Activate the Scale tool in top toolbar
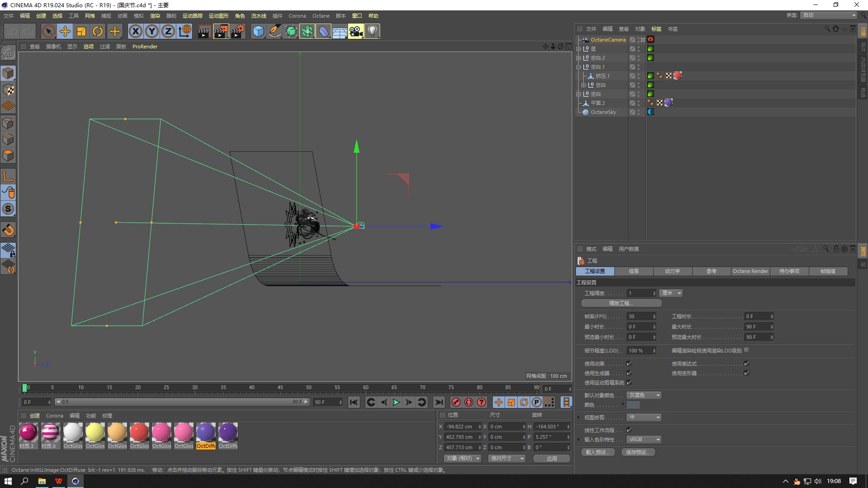Image resolution: width=868 pixels, height=488 pixels. (x=81, y=31)
